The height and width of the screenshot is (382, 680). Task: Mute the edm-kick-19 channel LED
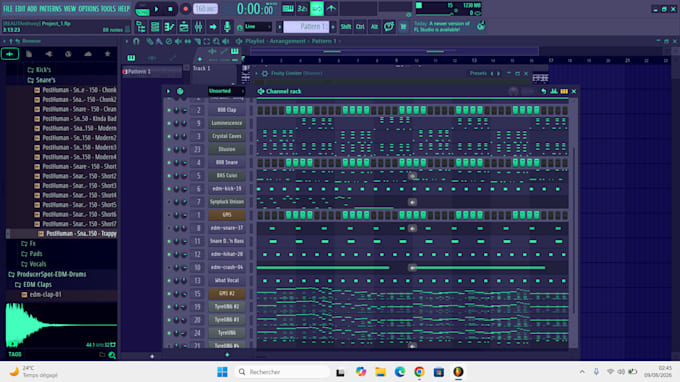169,189
